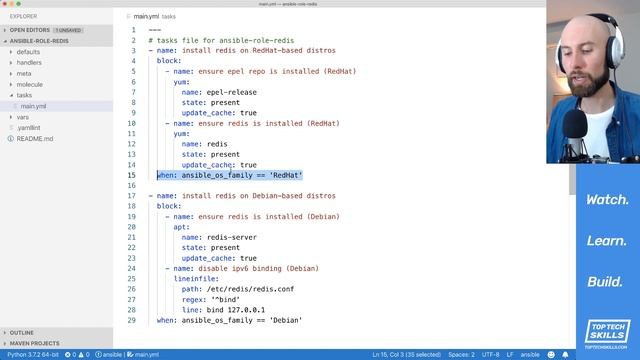Click ansible | main.yml status item
This screenshot has width=640, height=360.
click(x=127, y=355)
